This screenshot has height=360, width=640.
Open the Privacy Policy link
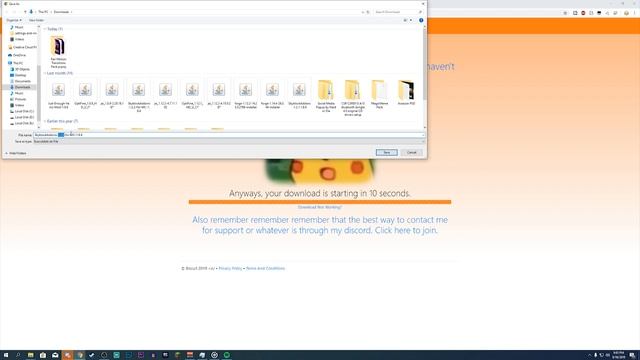point(230,268)
